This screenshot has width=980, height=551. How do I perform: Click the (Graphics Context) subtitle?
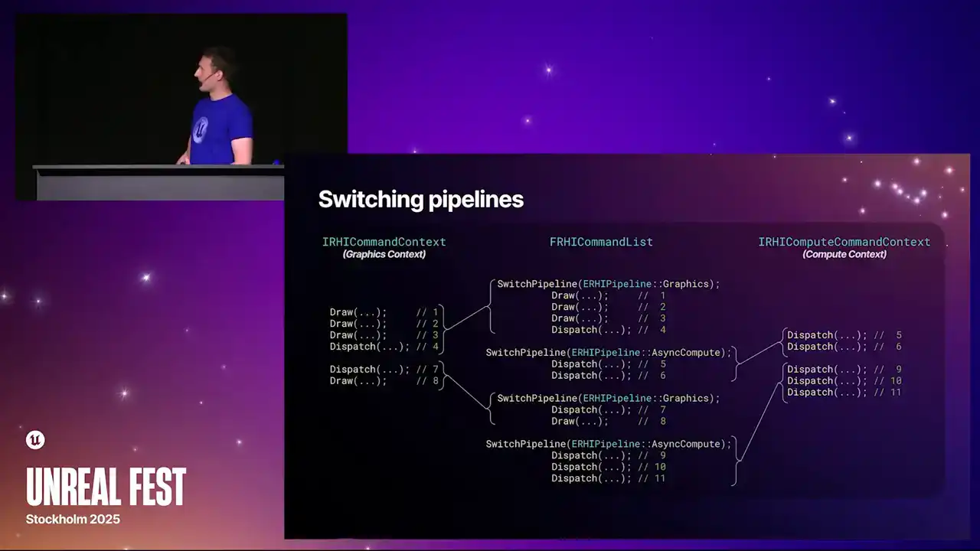pos(384,255)
